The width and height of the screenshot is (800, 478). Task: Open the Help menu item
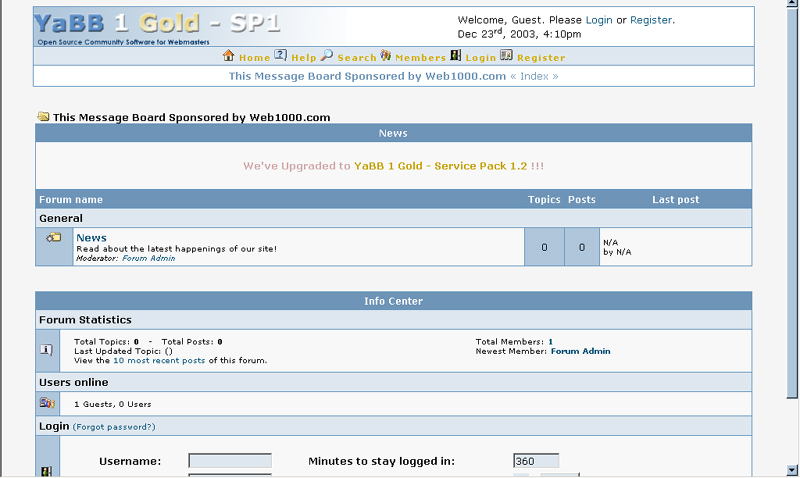304,58
